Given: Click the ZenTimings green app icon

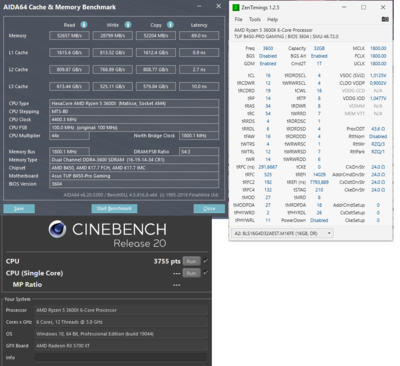Looking at the screenshot, I should (236, 7).
